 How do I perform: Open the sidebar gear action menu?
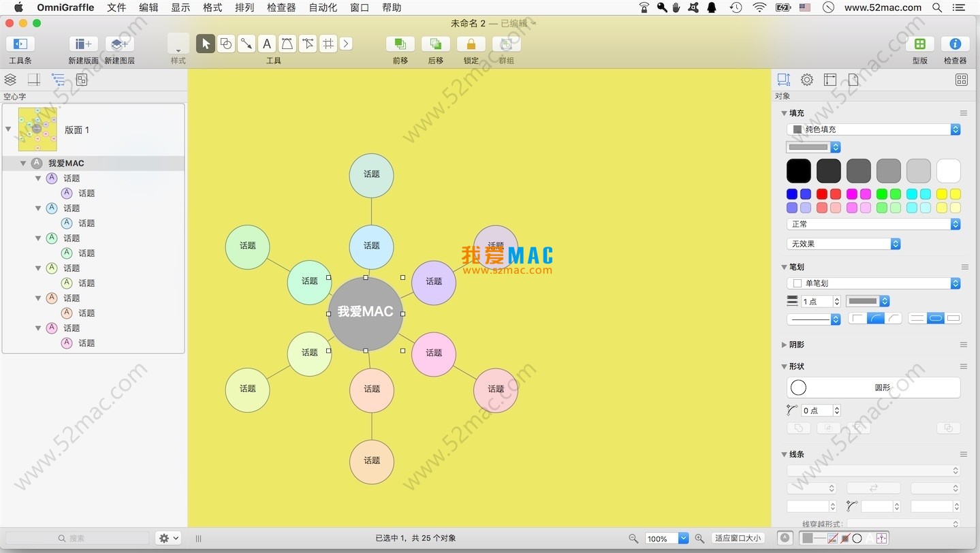click(x=168, y=538)
